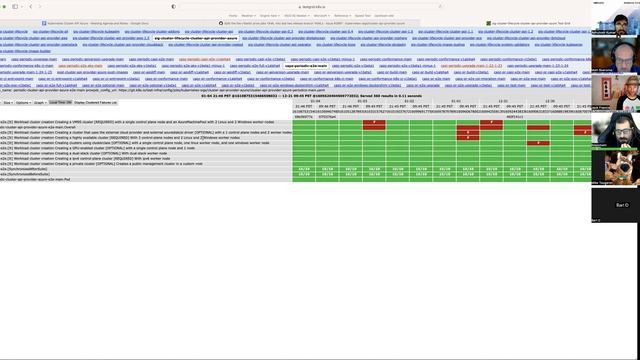
Task: Open sig-cluster-lifecycle-cluster-api-0.4 dashboard link
Action: pos(325,31)
